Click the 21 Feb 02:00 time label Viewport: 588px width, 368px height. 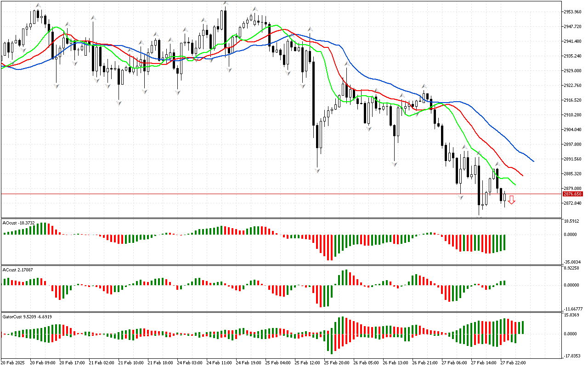101,363
